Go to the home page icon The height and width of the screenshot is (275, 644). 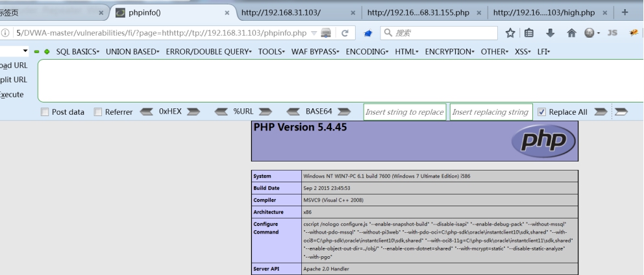(571, 33)
